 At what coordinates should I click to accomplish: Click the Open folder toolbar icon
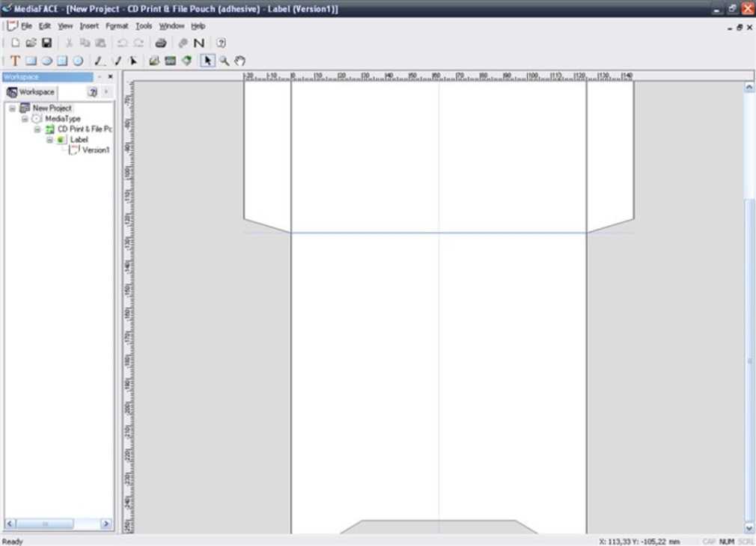pyautogui.click(x=31, y=43)
